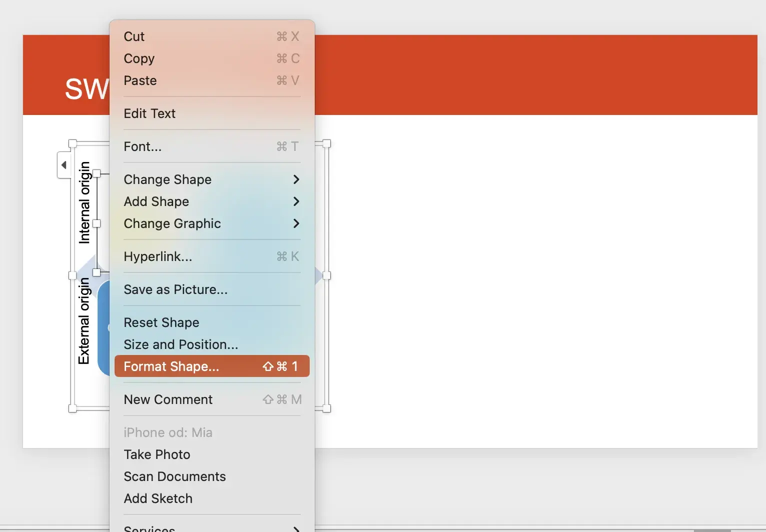The width and height of the screenshot is (766, 532).
Task: Select Save as Picture...
Action: pos(176,289)
